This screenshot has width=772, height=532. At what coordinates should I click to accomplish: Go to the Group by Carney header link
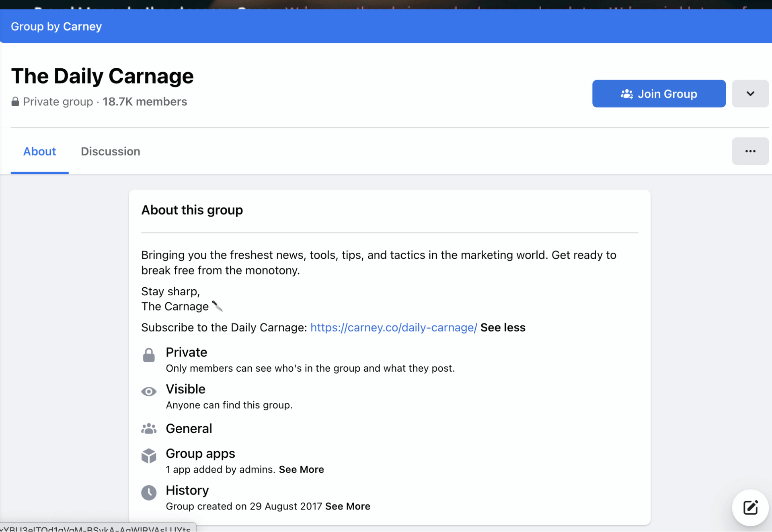(x=56, y=26)
